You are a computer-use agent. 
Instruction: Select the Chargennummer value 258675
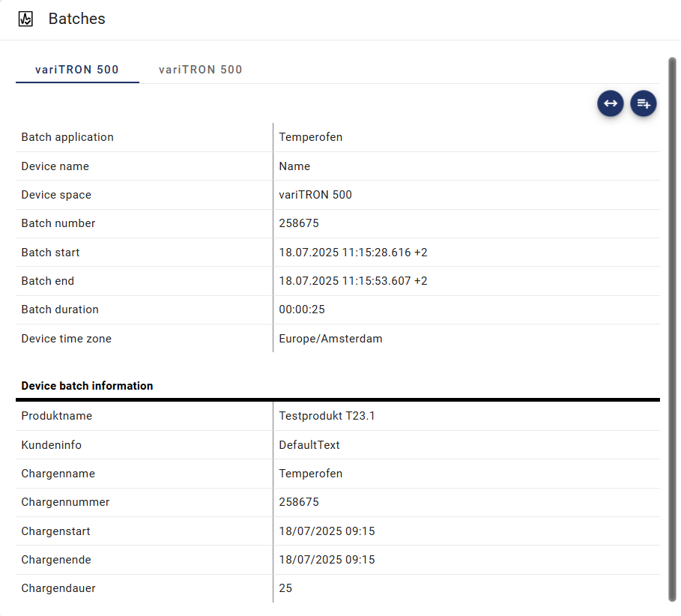click(299, 502)
